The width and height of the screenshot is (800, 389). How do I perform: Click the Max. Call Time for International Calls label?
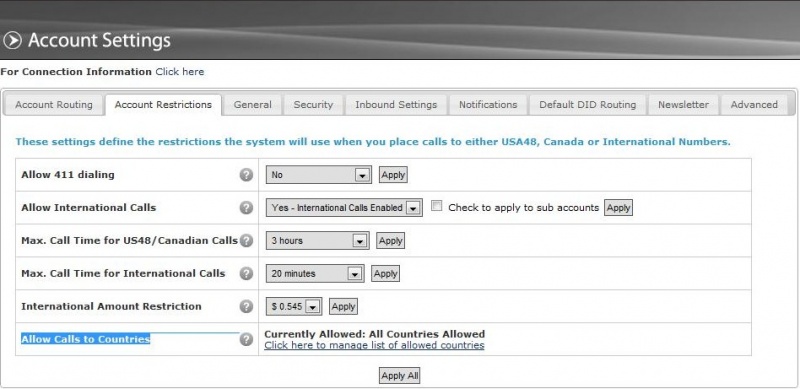pos(123,274)
